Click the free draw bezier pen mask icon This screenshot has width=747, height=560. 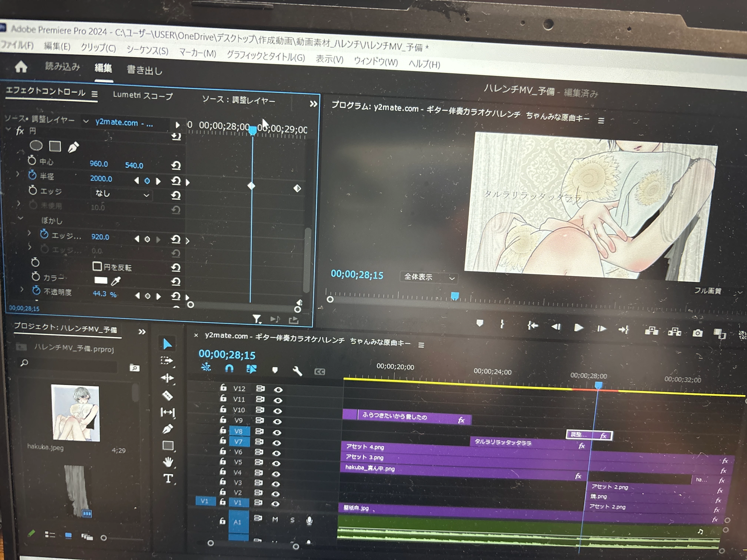coord(73,148)
